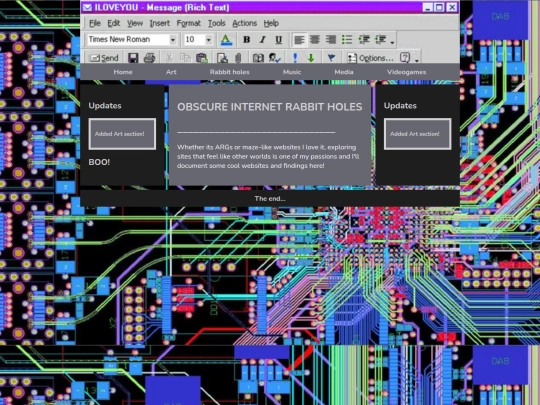The height and width of the screenshot is (405, 540).
Task: Open the Insert menu
Action: click(159, 23)
